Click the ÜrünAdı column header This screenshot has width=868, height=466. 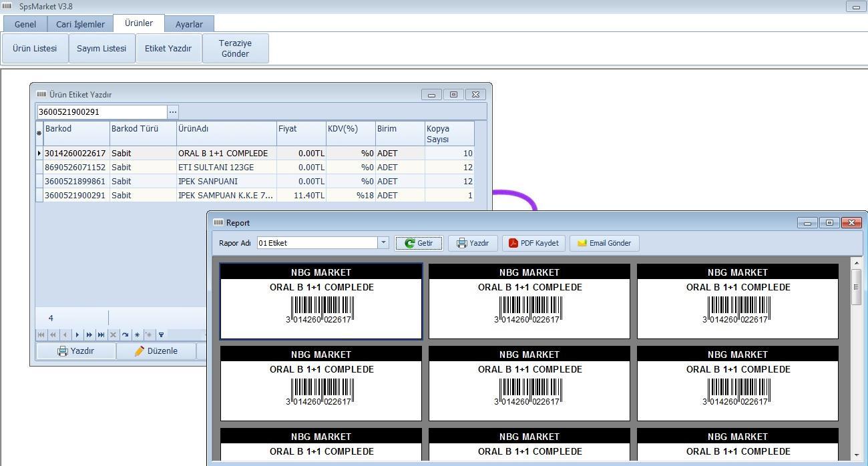click(226, 134)
